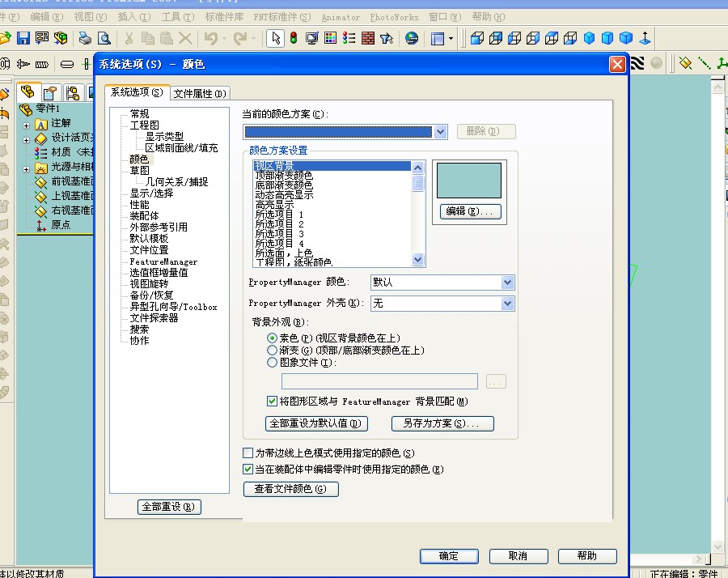Screen dimensions: 728x578
Task: Expand the 注解 tree node
Action: (x=27, y=125)
